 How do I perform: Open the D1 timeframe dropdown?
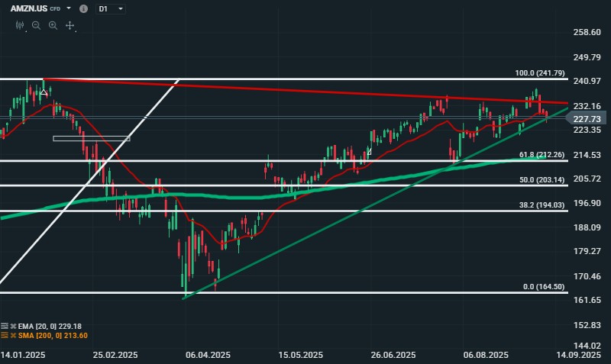[x=111, y=8]
